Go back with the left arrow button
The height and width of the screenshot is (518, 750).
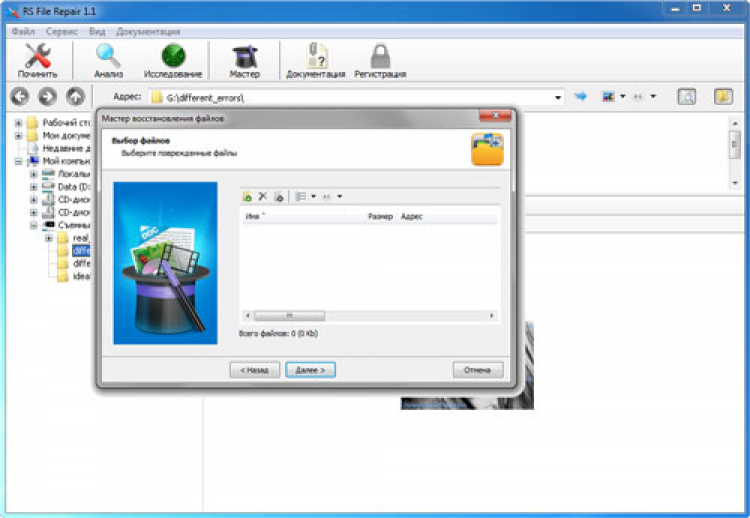click(20, 97)
